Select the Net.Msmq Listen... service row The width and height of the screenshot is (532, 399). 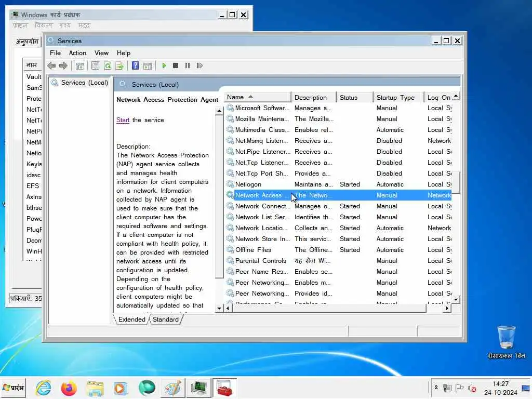pos(338,140)
